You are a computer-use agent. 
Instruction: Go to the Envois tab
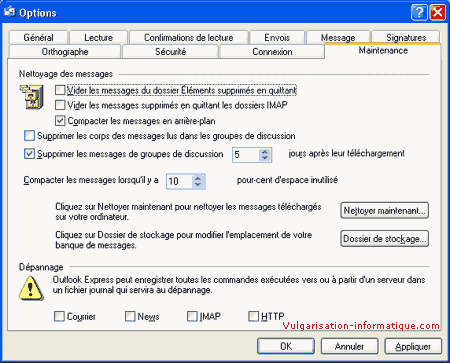(x=277, y=37)
